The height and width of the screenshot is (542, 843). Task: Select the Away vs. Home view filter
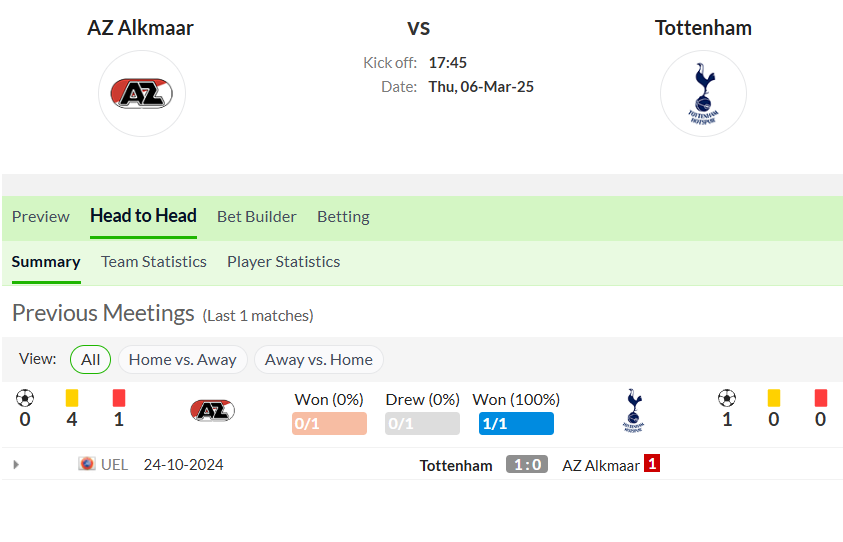point(319,360)
